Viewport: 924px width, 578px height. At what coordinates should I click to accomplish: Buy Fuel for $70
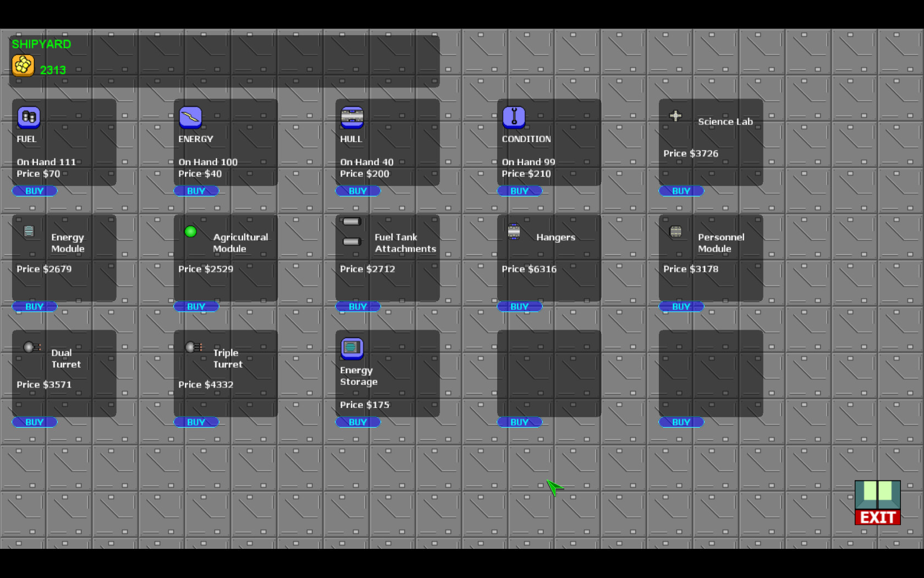click(x=35, y=191)
